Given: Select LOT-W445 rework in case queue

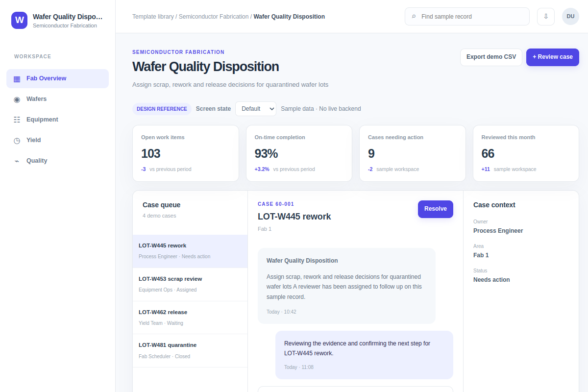Looking at the screenshot, I should (190, 251).
